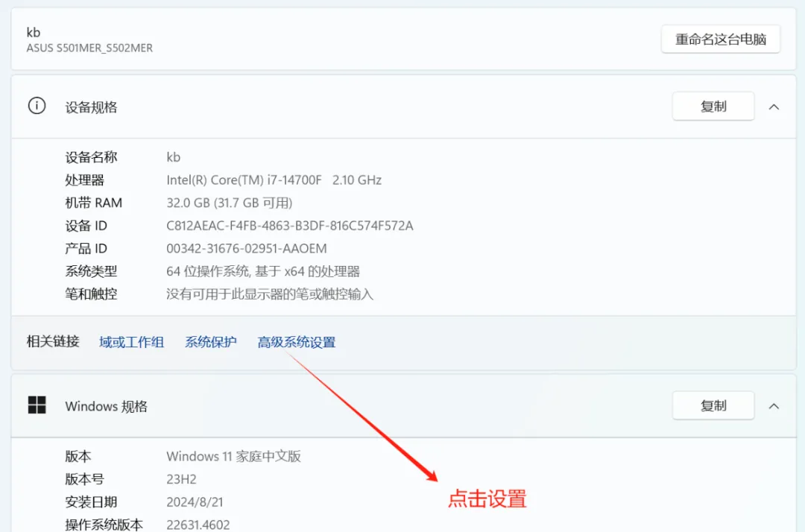Select the device name value kb

(173, 157)
